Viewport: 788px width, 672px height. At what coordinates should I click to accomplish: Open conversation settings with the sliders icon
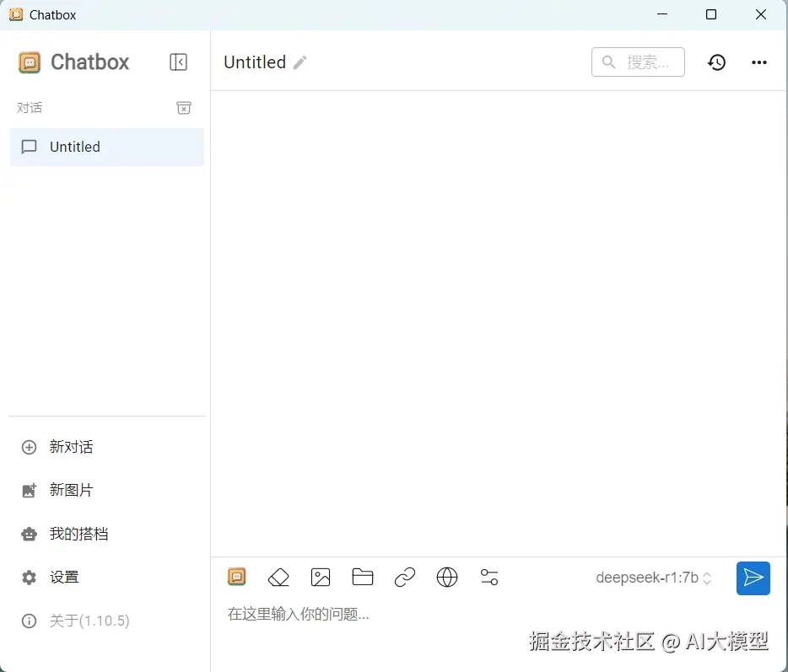point(489,577)
